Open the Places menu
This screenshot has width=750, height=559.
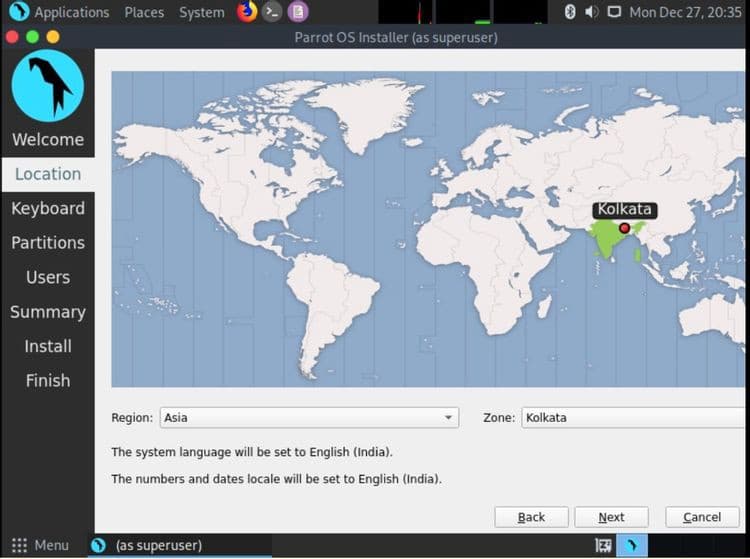pyautogui.click(x=144, y=12)
